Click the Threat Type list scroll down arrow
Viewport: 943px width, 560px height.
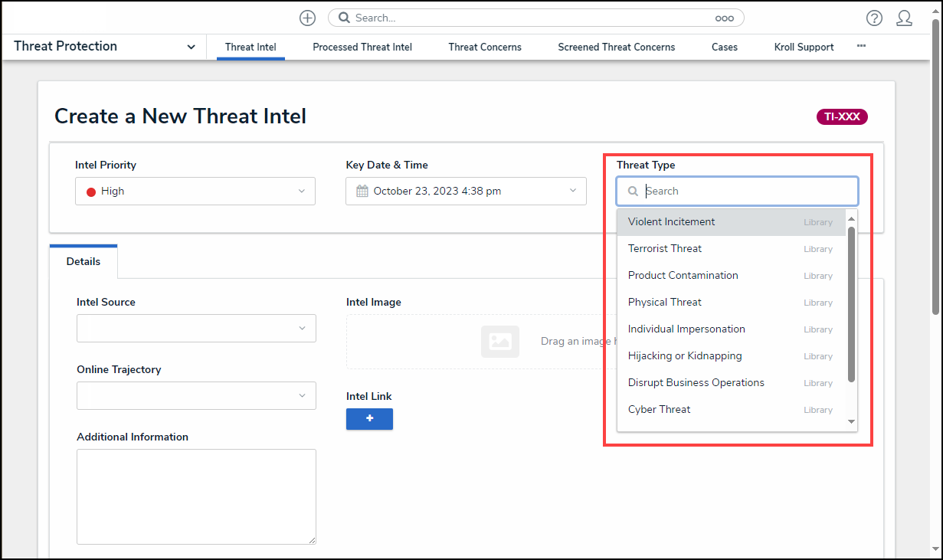[851, 421]
